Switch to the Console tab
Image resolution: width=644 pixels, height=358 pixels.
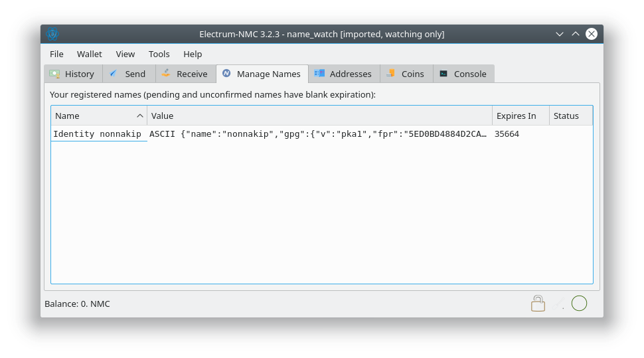pos(463,74)
